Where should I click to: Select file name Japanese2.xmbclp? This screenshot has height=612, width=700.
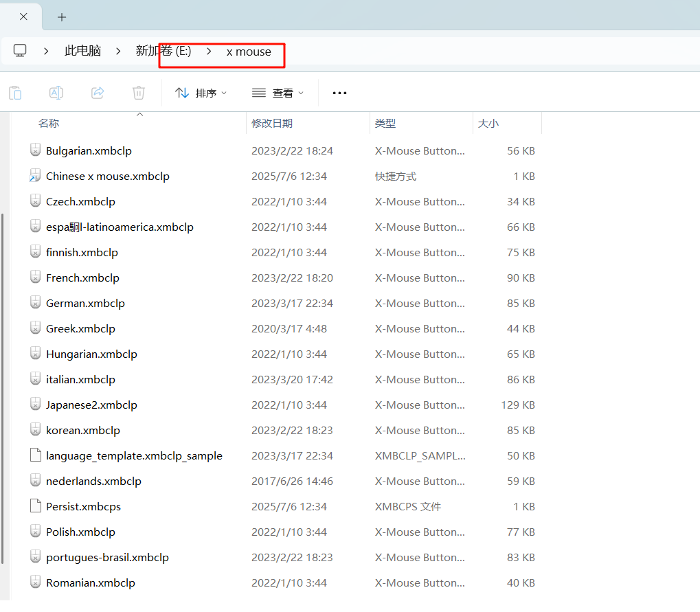tap(91, 405)
